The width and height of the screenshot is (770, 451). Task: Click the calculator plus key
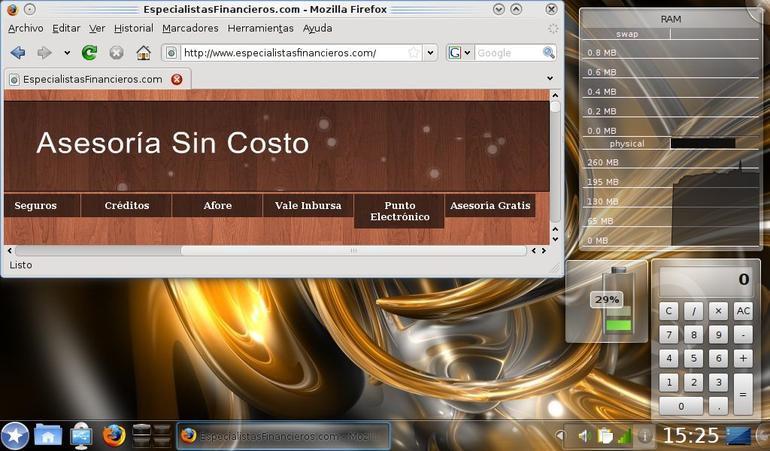pos(743,358)
